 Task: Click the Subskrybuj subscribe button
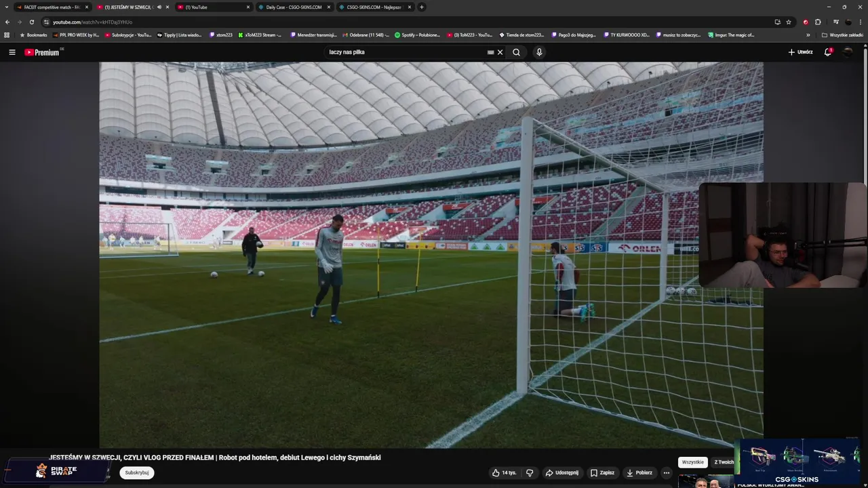137,472
